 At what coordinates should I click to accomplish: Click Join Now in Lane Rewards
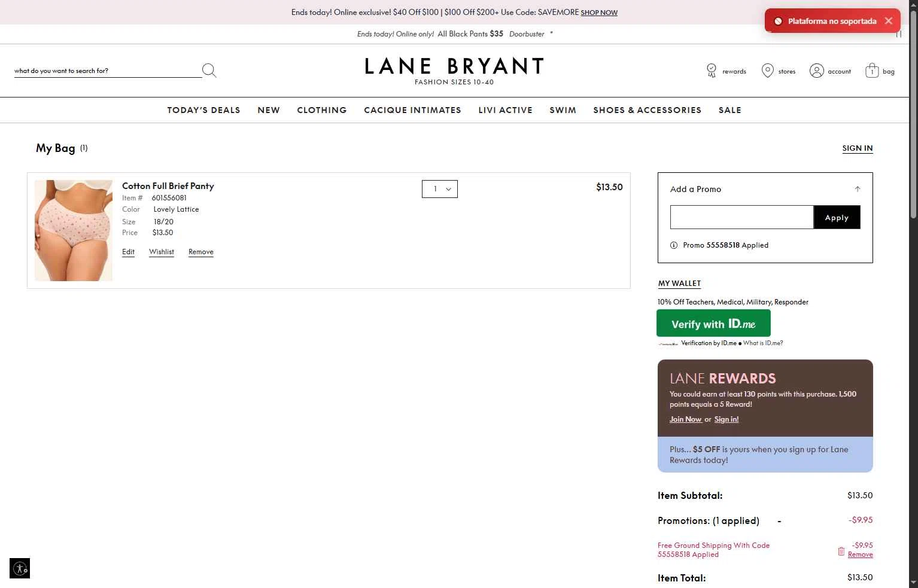pos(685,419)
